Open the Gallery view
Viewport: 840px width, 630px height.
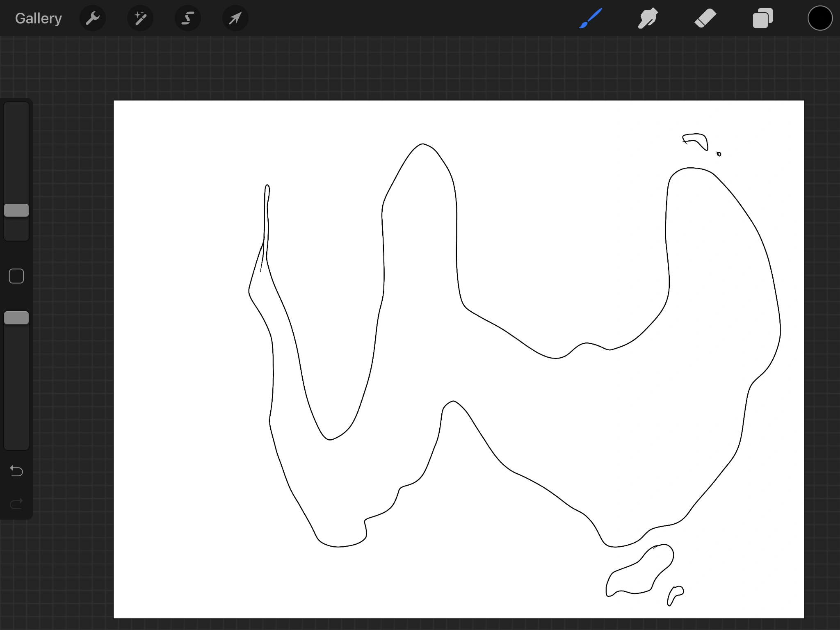coord(38,18)
